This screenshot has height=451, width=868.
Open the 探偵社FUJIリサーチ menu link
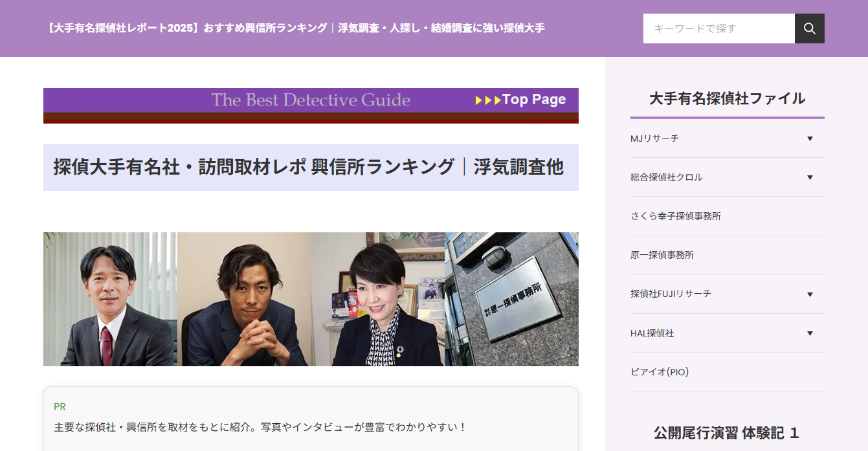(671, 294)
